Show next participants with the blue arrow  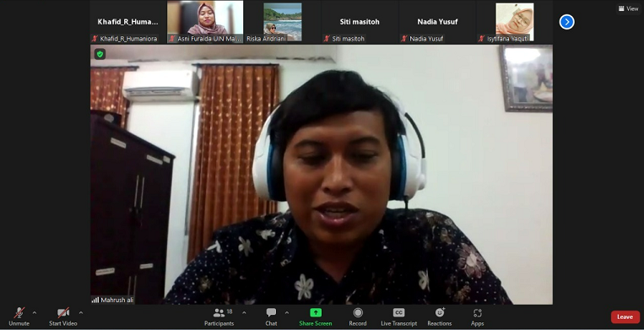(567, 22)
